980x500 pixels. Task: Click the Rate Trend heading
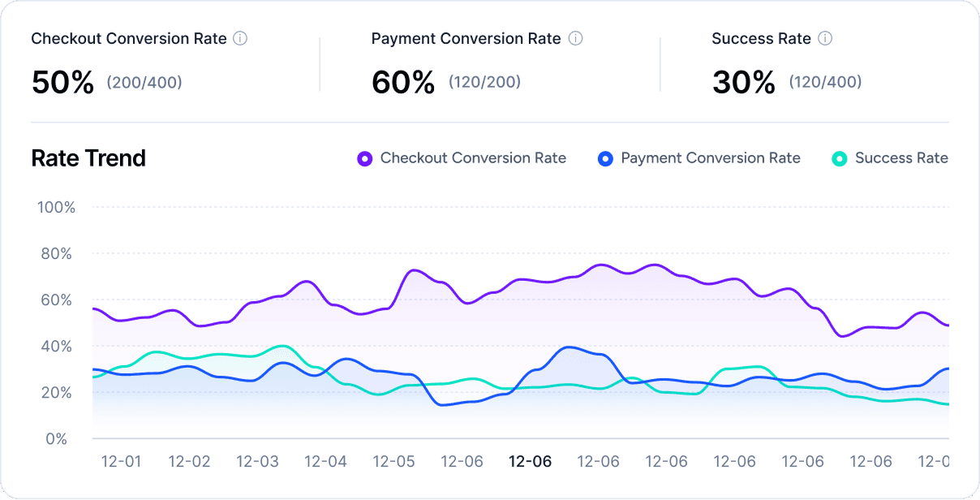[88, 158]
